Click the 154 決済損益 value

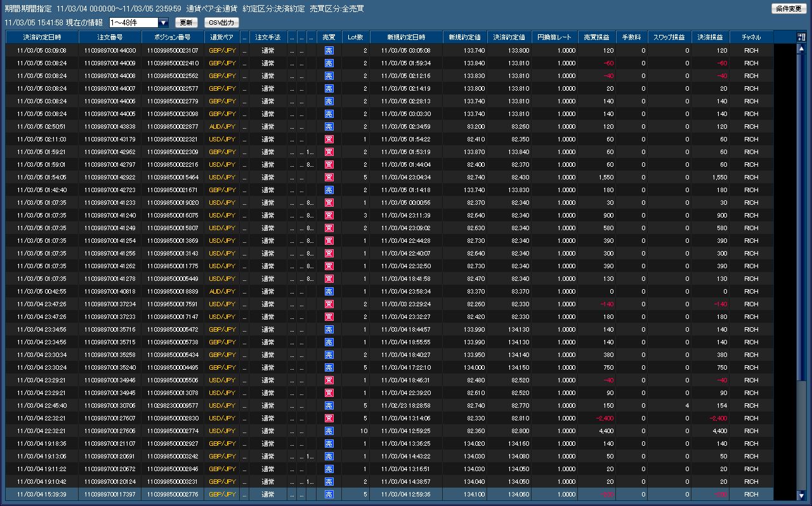[x=721, y=405]
